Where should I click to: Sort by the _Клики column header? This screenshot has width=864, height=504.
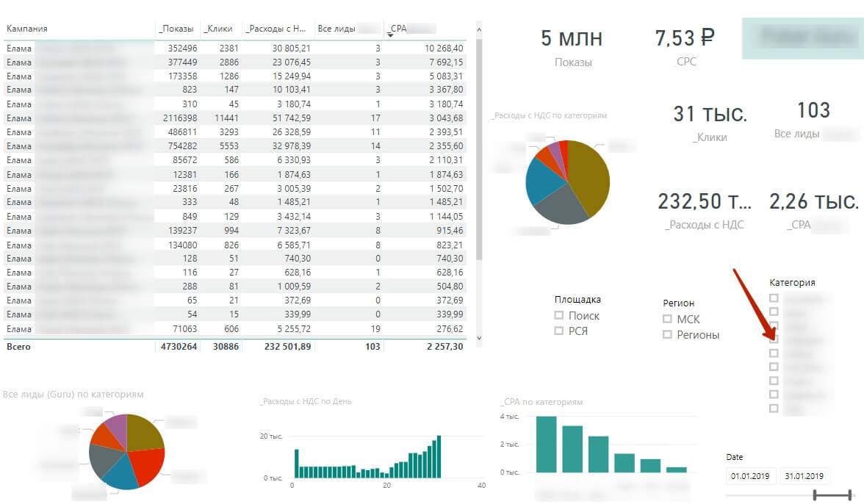[219, 29]
